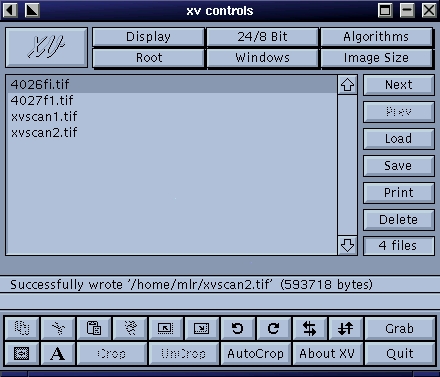Screen dimensions: 440x377
Task: Open the 24/8 Bit menu
Action: click(x=262, y=37)
